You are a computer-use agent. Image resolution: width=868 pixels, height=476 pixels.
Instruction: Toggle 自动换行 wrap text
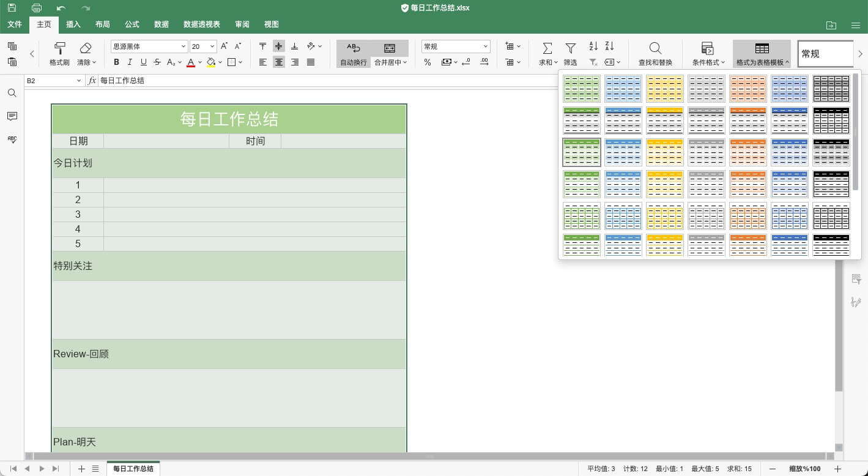[354, 54]
